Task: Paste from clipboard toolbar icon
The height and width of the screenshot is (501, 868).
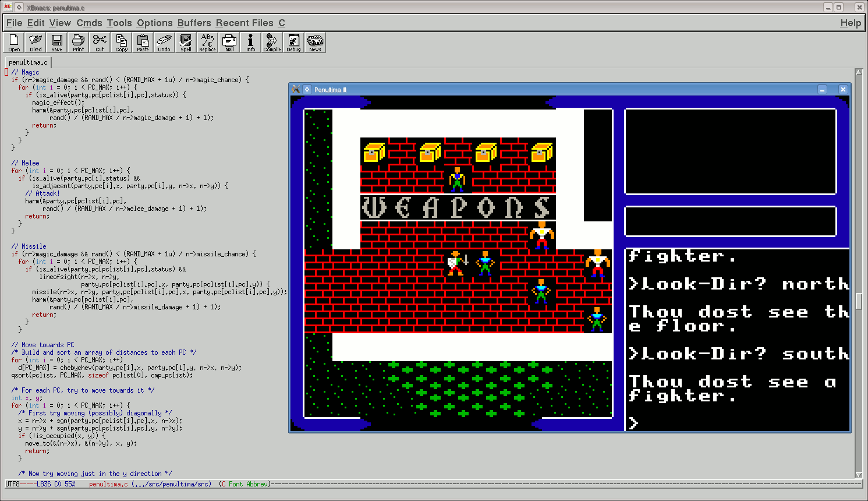Action: [x=143, y=43]
